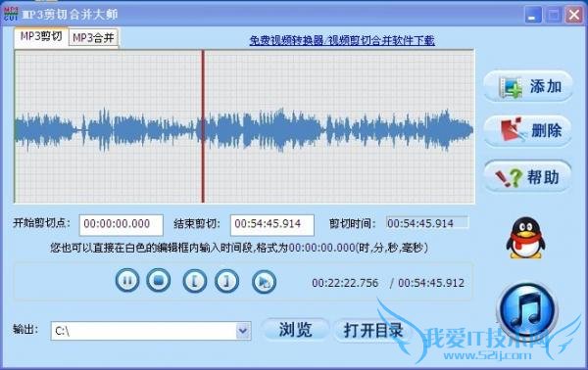Set cut end with right bracket button

(x=226, y=281)
